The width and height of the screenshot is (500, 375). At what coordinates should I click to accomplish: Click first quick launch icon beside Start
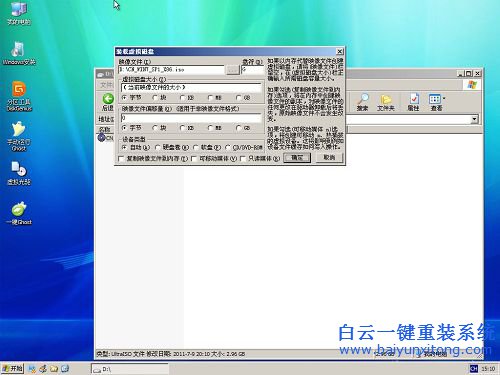(x=32, y=369)
